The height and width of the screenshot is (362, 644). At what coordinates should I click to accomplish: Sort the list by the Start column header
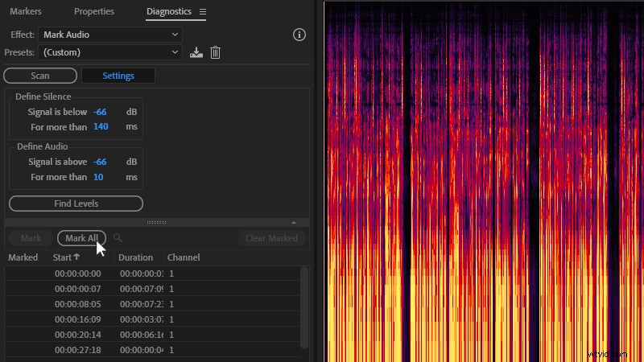coord(66,257)
